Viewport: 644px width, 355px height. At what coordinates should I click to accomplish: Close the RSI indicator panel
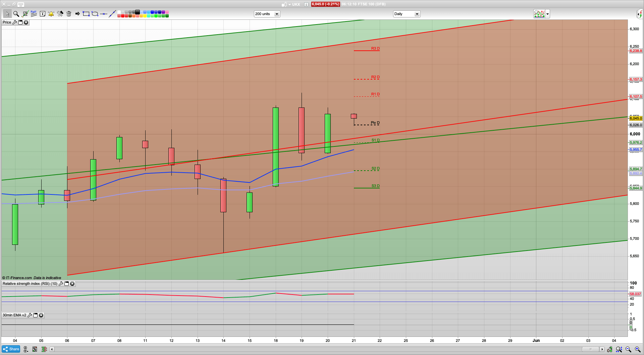coord(72,284)
